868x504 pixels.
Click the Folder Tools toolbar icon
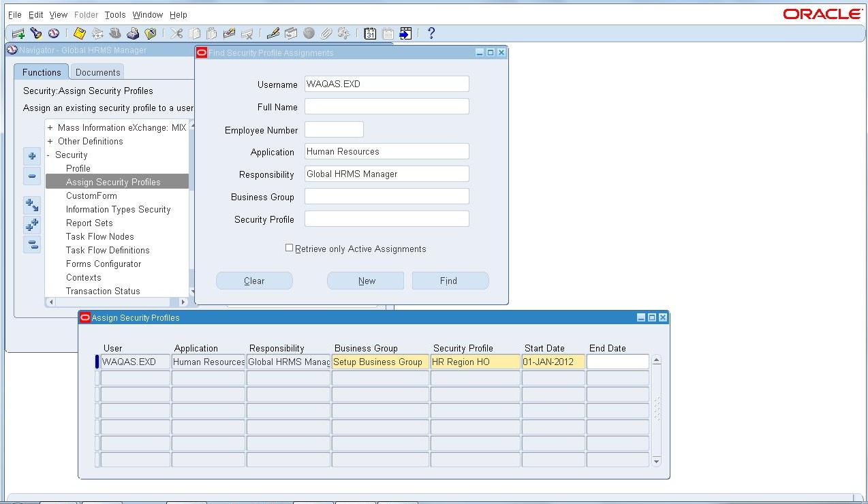[x=343, y=33]
